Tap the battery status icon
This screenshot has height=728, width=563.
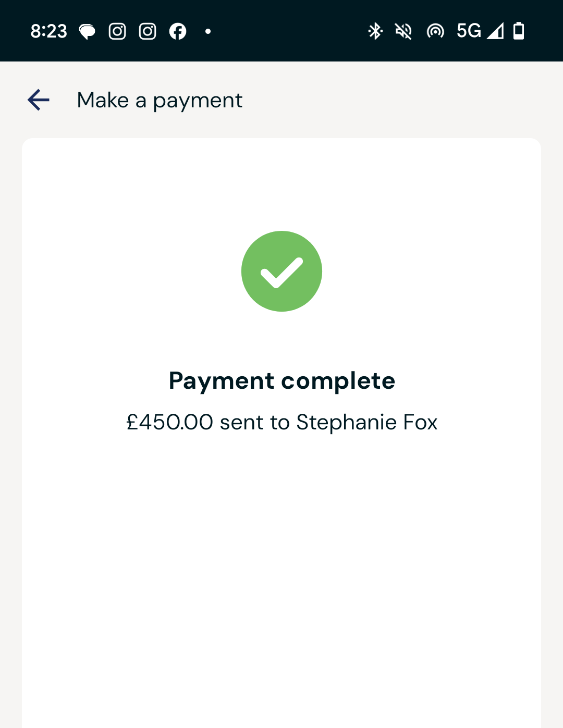519,31
